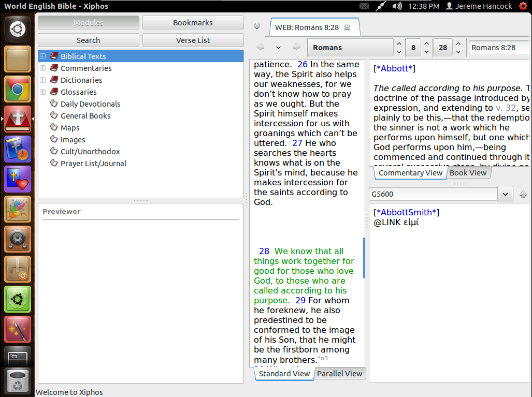The image size is (532, 397).
Task: Select next book with up arrow
Action: pos(399,43)
